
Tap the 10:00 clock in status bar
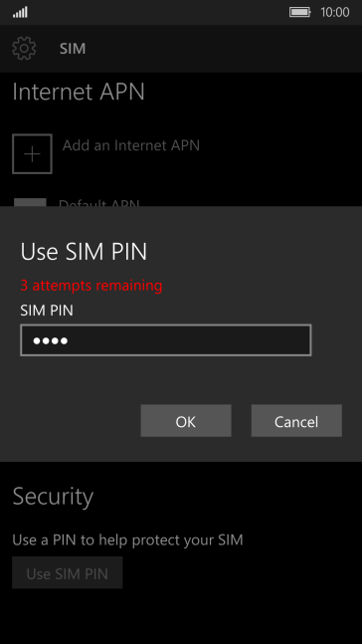(x=335, y=12)
